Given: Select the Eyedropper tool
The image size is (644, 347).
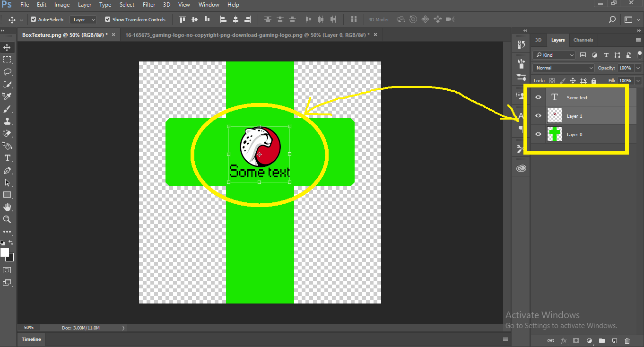Looking at the screenshot, I should pyautogui.click(x=7, y=96).
